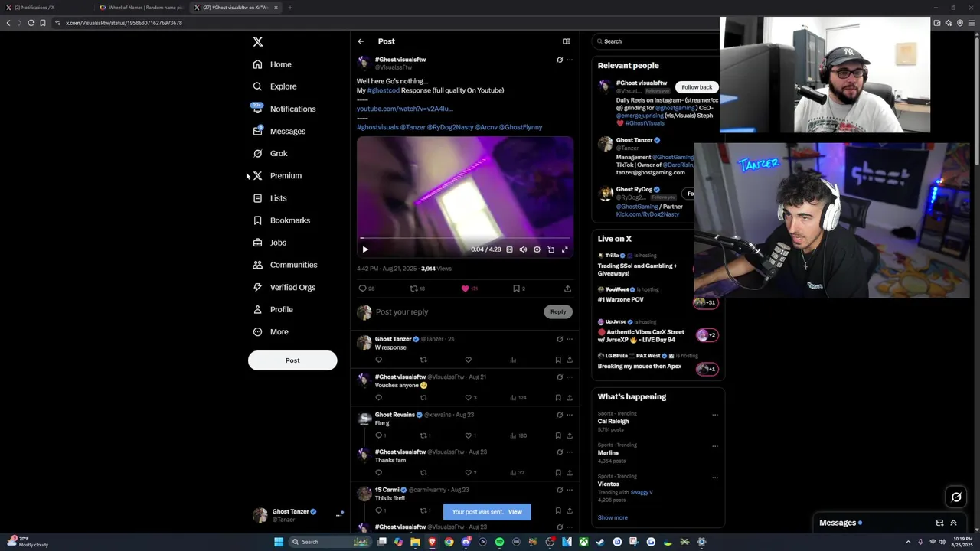Click the Post your reply field

coord(458,311)
